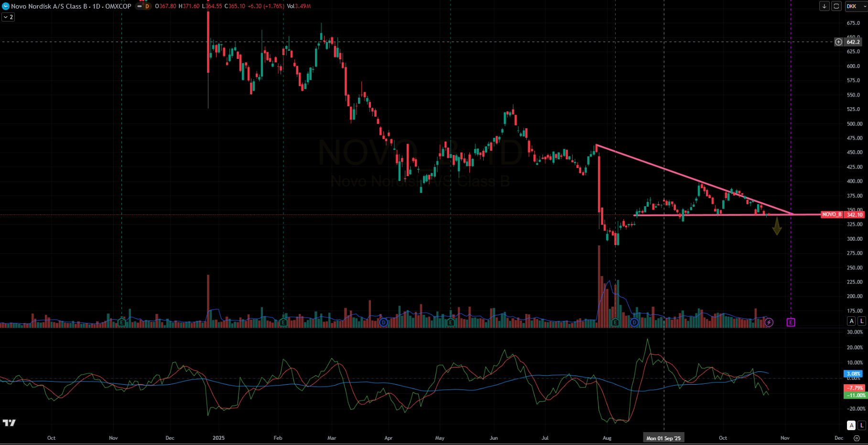Click the purple lightning bolt event marker

pos(769,323)
